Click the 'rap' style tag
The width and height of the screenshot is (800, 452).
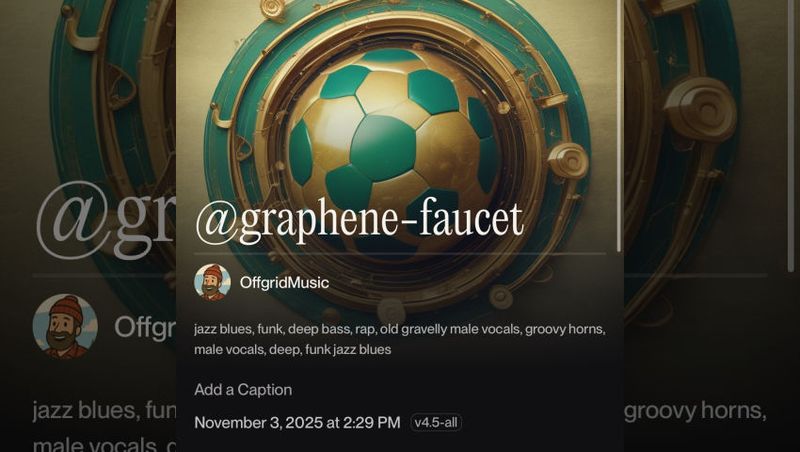[364, 330]
